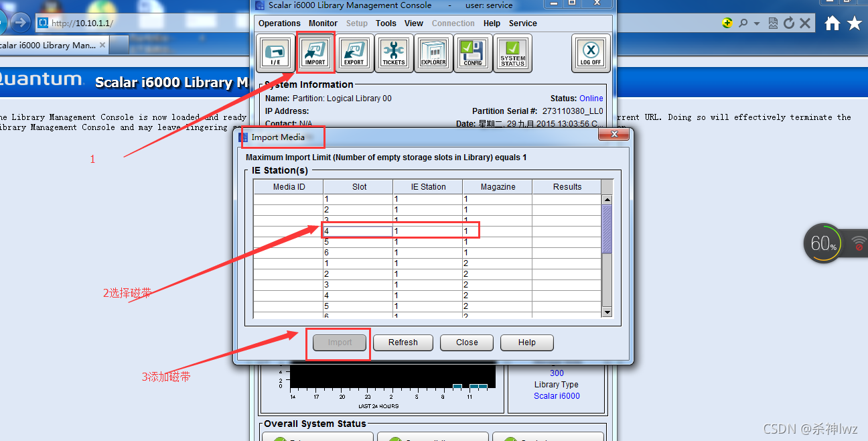Click the IE Station column header
868x441 pixels.
click(x=428, y=187)
